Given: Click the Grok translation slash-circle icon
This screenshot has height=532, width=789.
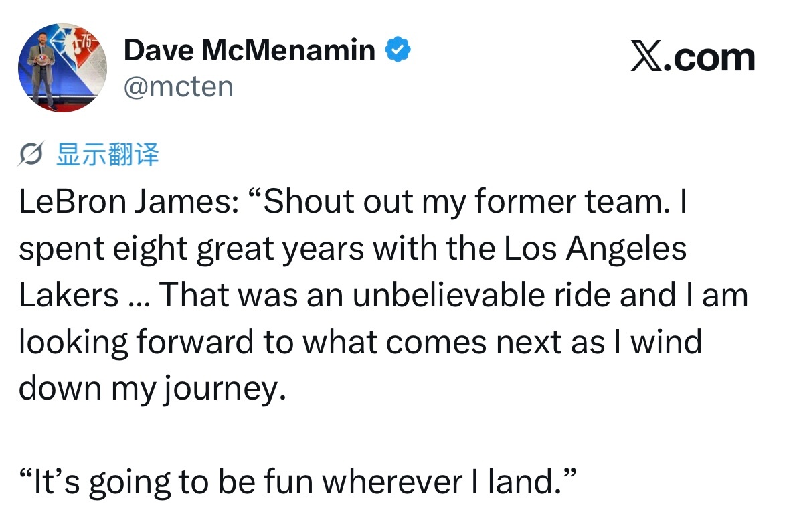Looking at the screenshot, I should [x=31, y=153].
